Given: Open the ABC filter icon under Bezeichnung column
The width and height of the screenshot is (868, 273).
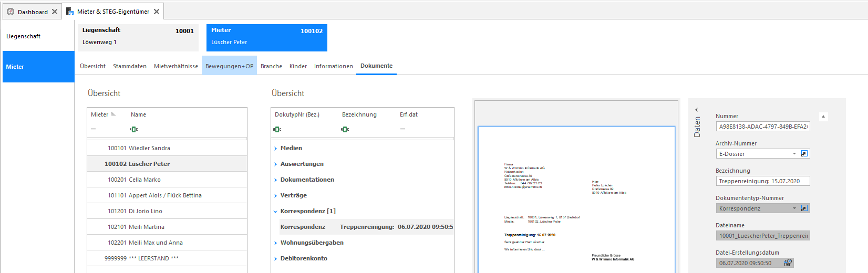Looking at the screenshot, I should [x=345, y=129].
